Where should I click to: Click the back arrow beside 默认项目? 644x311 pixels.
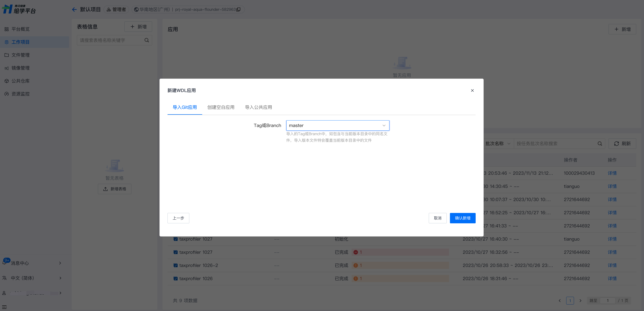click(x=74, y=10)
